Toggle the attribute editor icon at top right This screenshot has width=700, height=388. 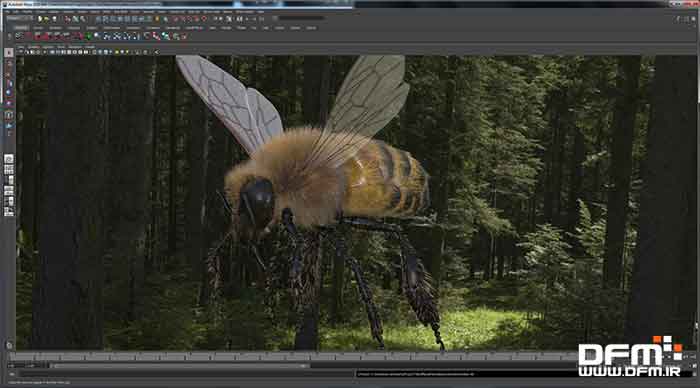point(678,19)
